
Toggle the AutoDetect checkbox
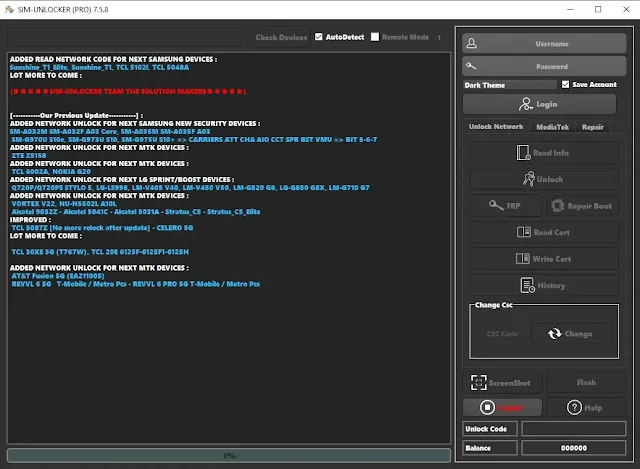[318, 37]
